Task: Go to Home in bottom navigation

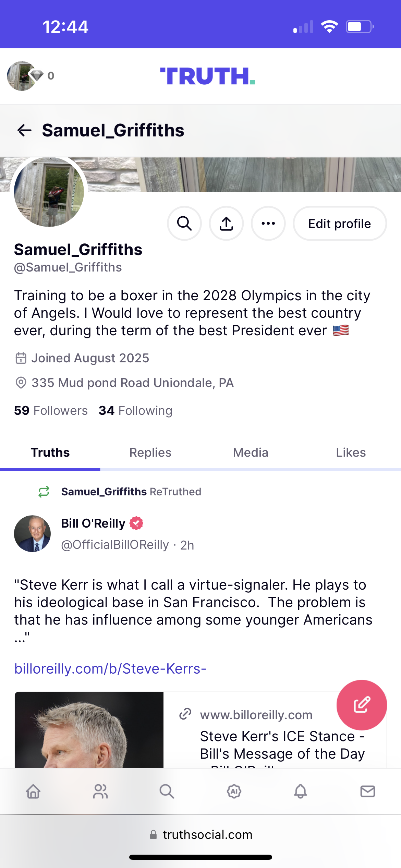Action: click(x=33, y=792)
